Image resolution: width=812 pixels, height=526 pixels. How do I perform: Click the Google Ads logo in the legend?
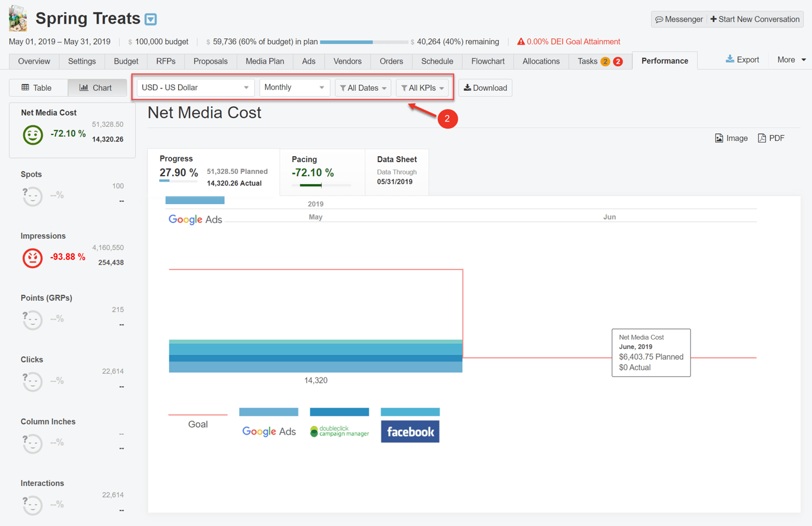pyautogui.click(x=269, y=431)
